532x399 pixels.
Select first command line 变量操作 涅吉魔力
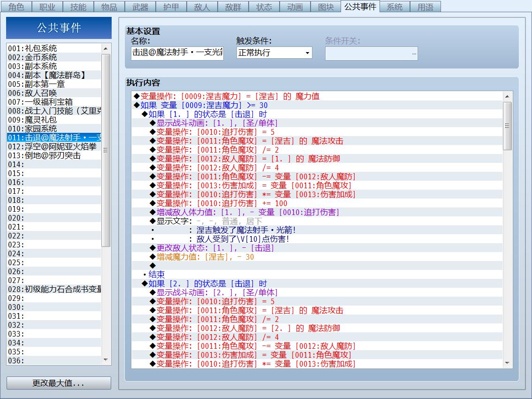point(317,96)
